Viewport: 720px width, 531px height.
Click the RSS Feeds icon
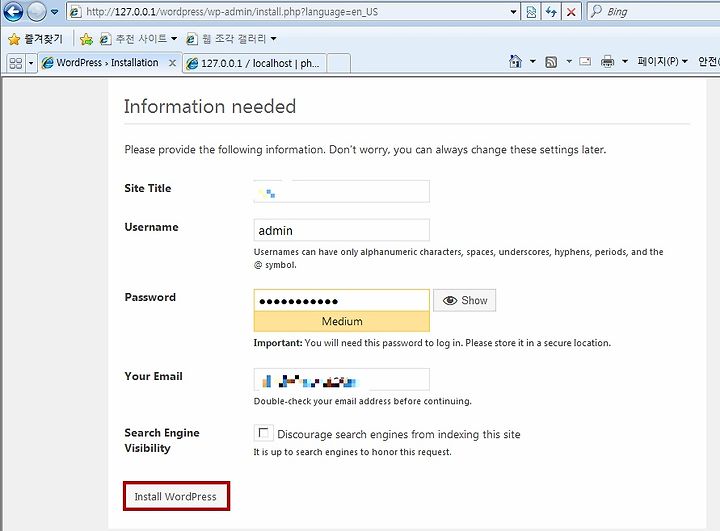click(551, 62)
